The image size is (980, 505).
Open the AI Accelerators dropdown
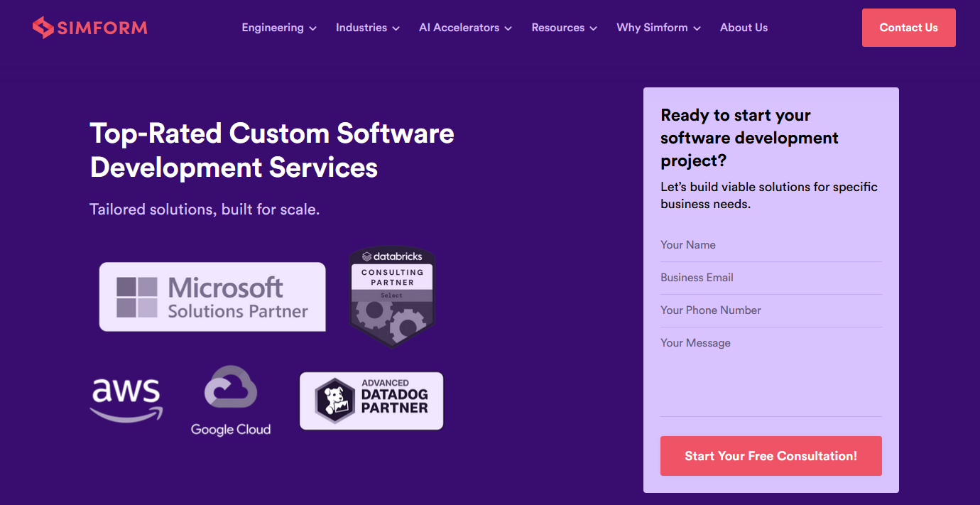tap(465, 28)
